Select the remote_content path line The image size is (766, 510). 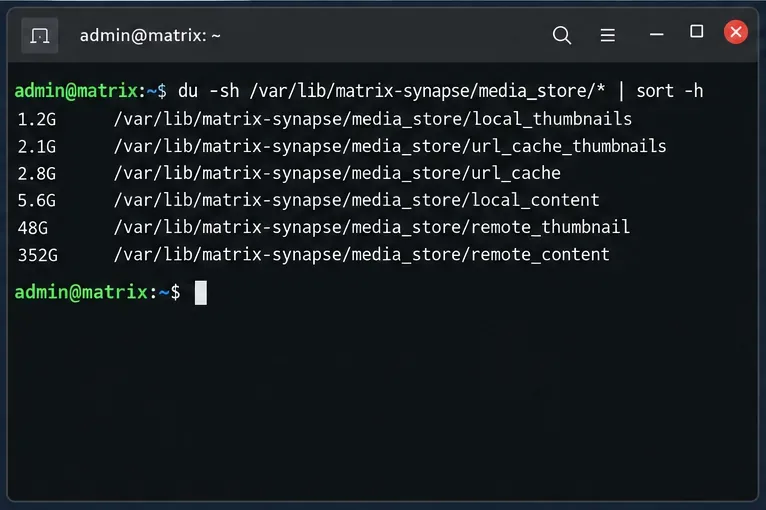tap(362, 255)
